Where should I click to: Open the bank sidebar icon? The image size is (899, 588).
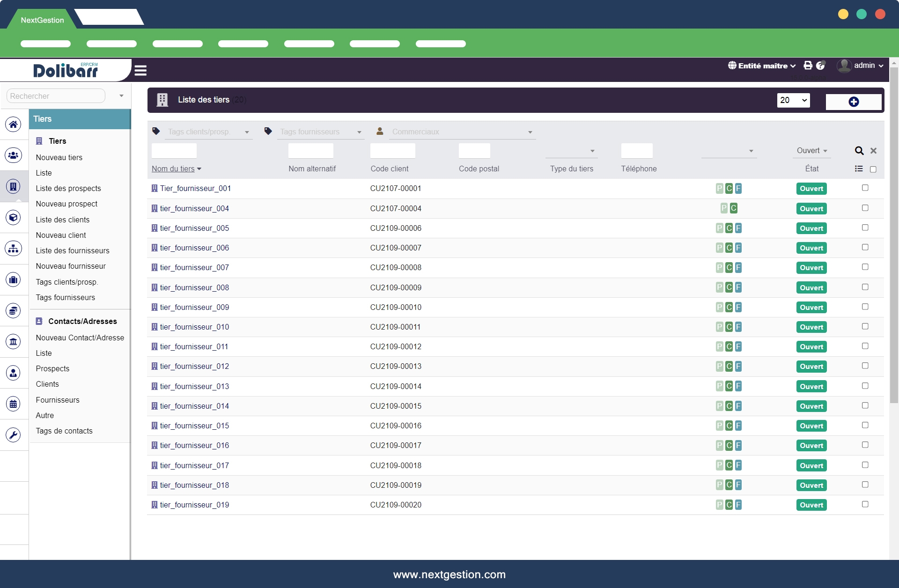tap(13, 341)
